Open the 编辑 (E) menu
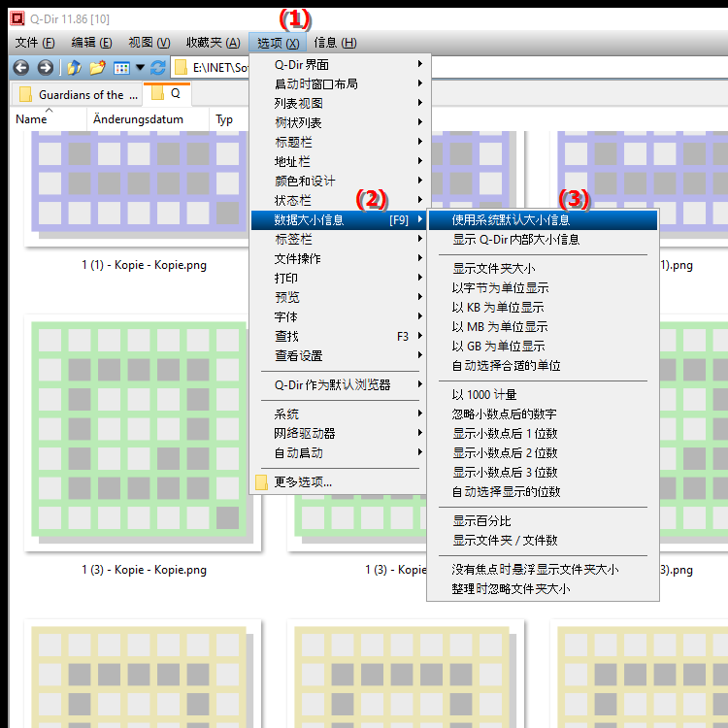The image size is (728, 728). coord(91,43)
